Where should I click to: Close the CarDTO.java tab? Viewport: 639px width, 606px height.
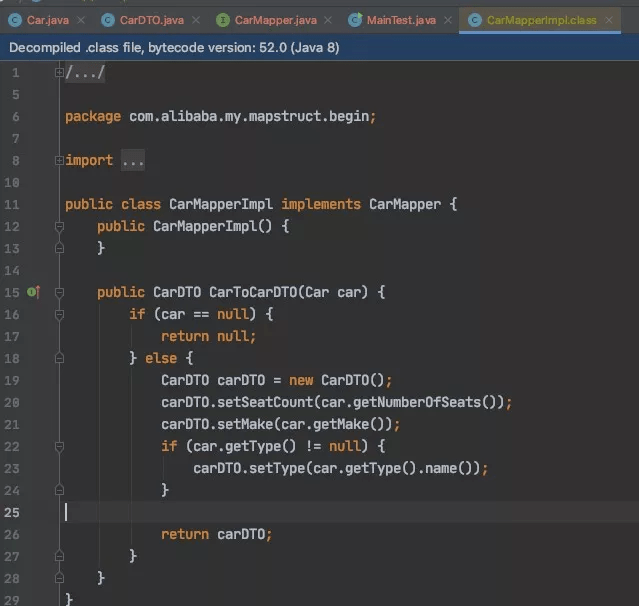196,20
